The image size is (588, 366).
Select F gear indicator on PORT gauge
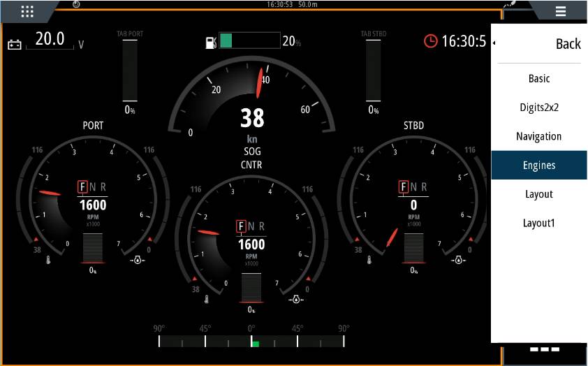click(82, 186)
